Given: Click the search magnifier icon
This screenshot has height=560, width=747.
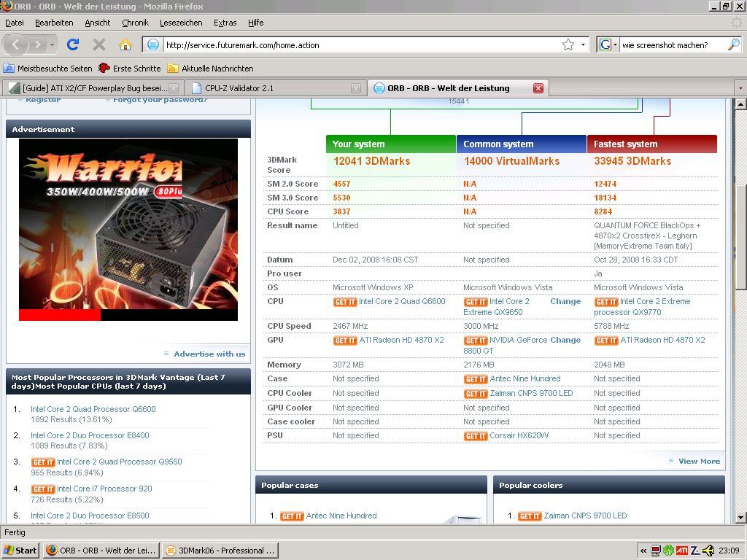Looking at the screenshot, I should click(x=734, y=44).
